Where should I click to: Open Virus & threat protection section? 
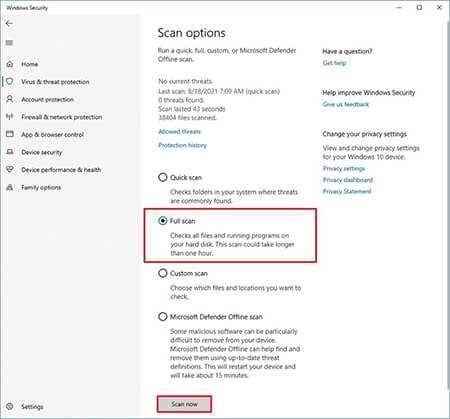pos(55,82)
